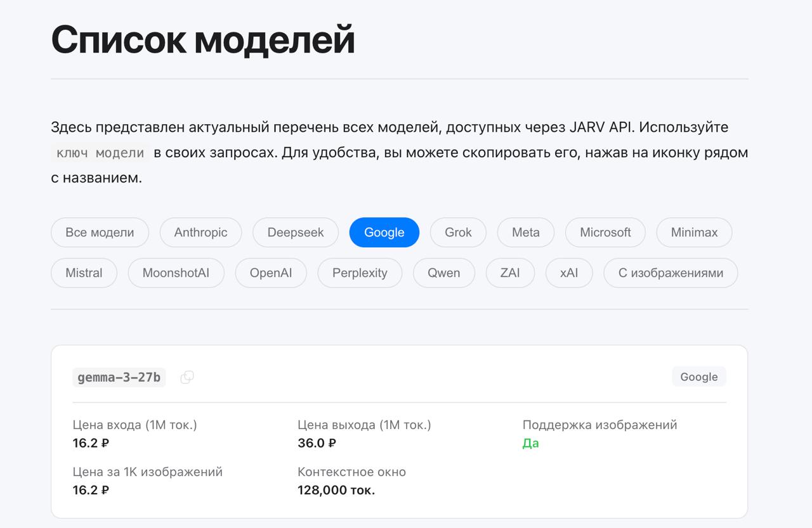Click the inline ключ модели code label

pos(100,153)
